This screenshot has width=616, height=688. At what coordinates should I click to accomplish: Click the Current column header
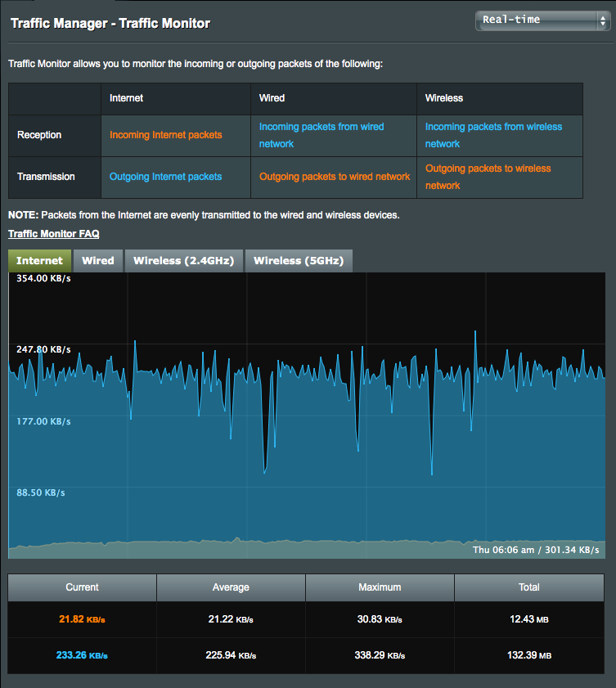[x=82, y=587]
